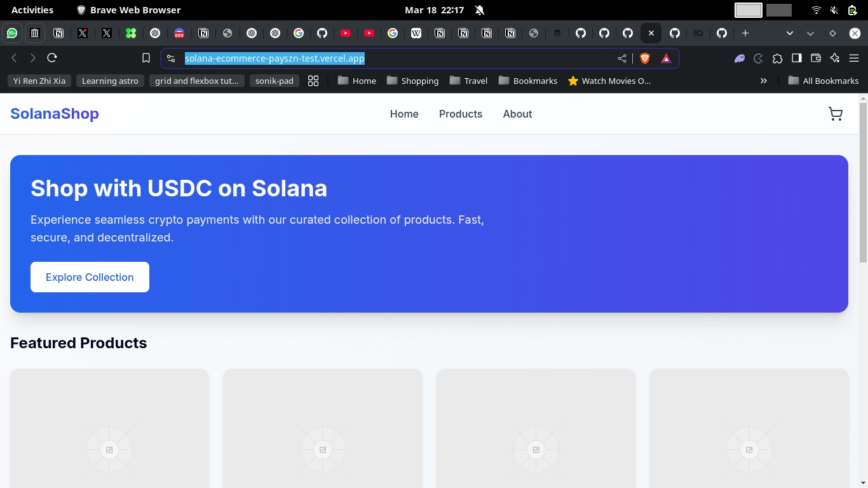Open About in site navigation
This screenshot has width=868, height=488.
[517, 114]
